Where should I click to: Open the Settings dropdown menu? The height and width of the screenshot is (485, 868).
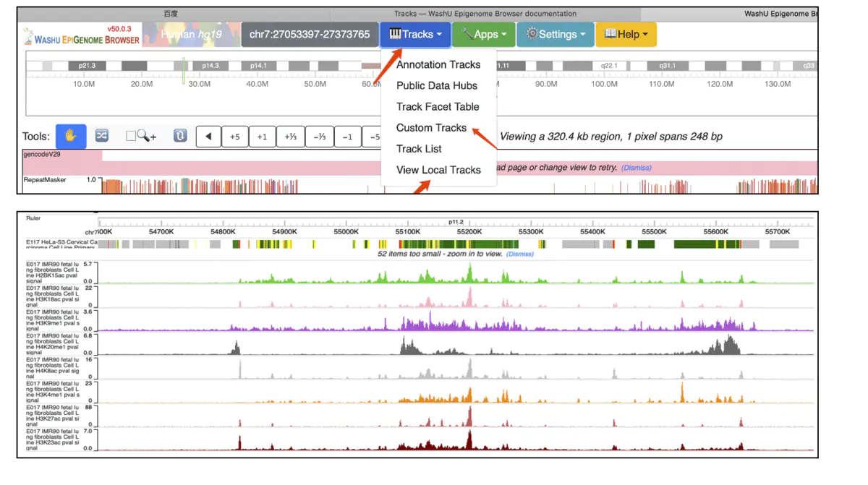click(556, 34)
